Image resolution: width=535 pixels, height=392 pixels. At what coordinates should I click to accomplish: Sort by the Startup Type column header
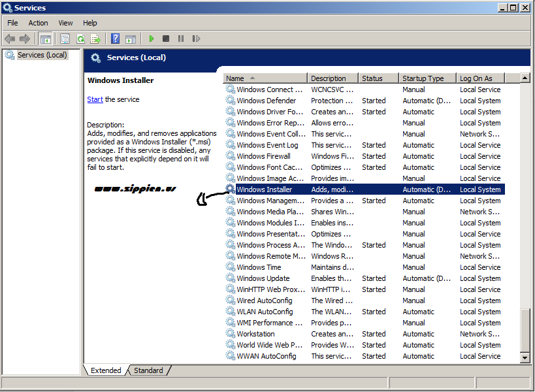427,78
